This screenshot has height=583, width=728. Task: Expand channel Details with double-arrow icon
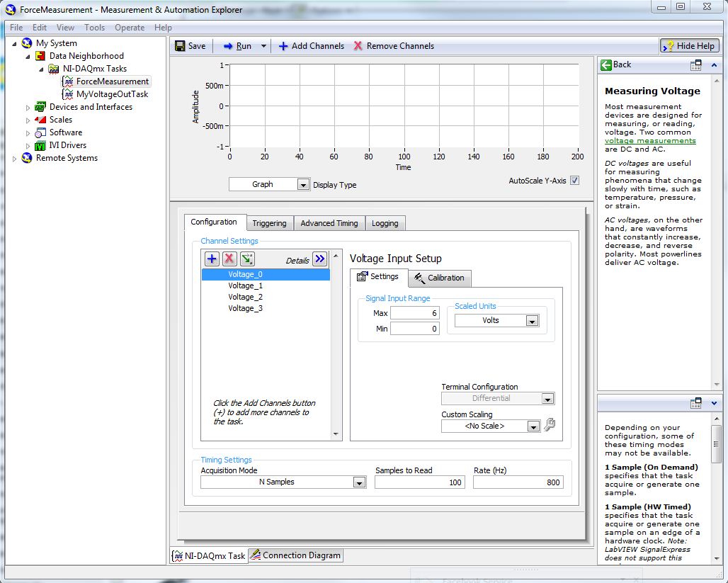coord(319,259)
